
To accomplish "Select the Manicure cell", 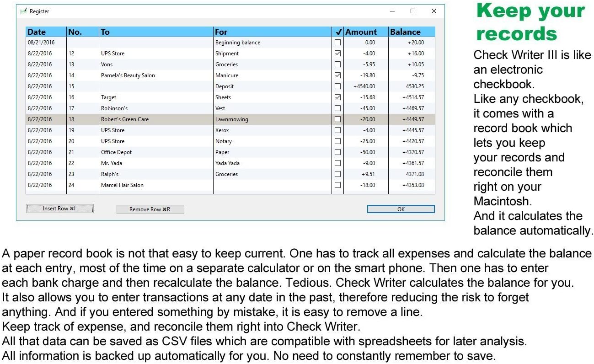I will tap(273, 75).
